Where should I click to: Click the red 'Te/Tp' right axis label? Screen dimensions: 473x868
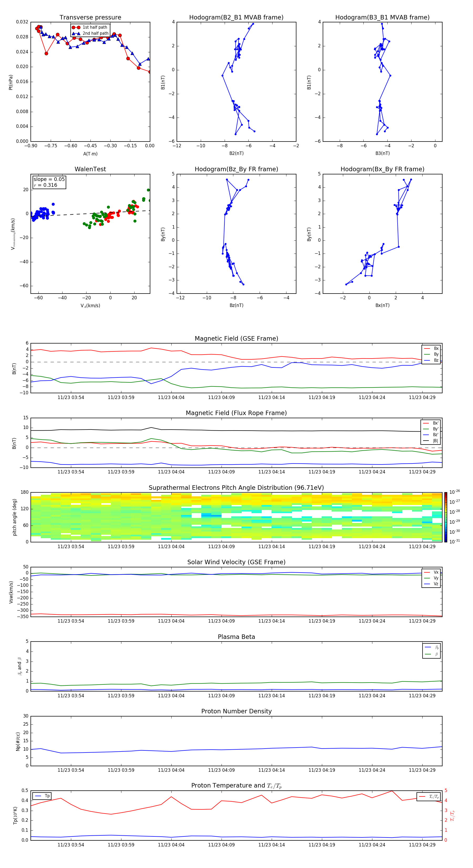point(452,815)
